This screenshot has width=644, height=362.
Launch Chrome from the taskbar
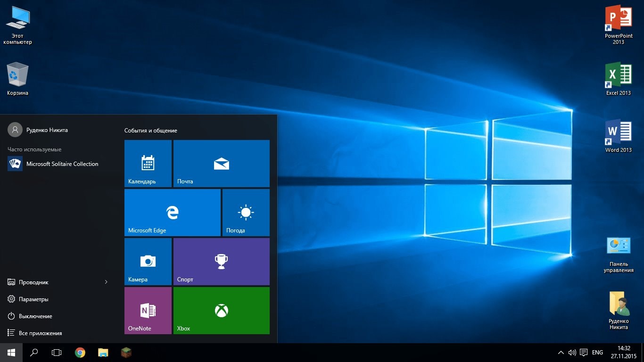point(80,352)
